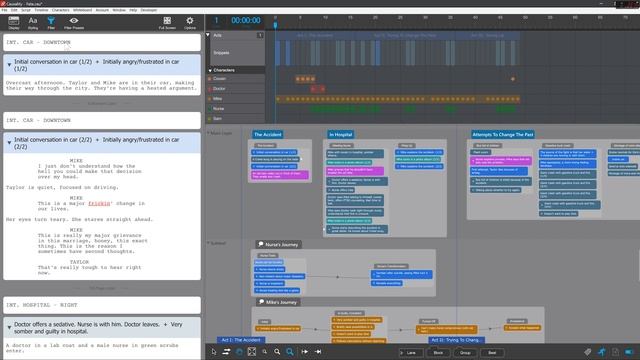The width and height of the screenshot is (640, 360).
Task: Open the Timeline menu
Action: [41, 10]
